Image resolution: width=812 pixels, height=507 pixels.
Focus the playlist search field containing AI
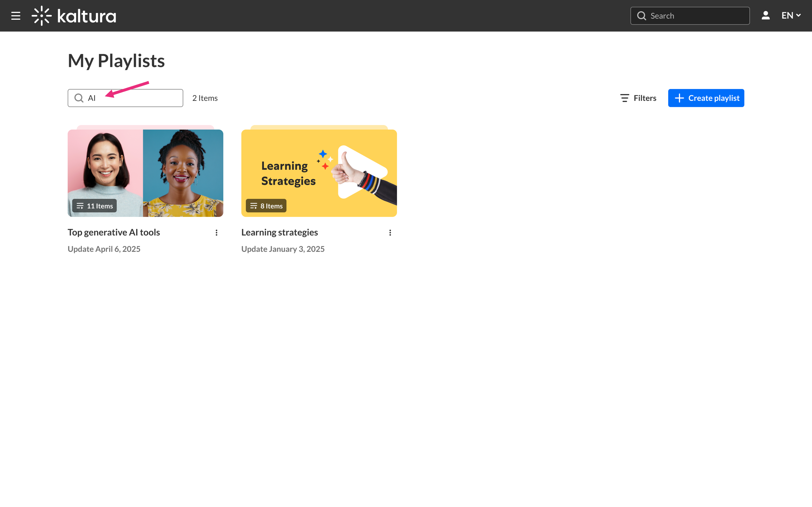tap(134, 98)
